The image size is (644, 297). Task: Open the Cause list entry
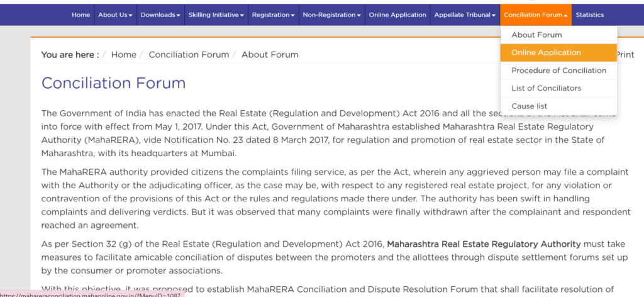[x=558, y=106]
